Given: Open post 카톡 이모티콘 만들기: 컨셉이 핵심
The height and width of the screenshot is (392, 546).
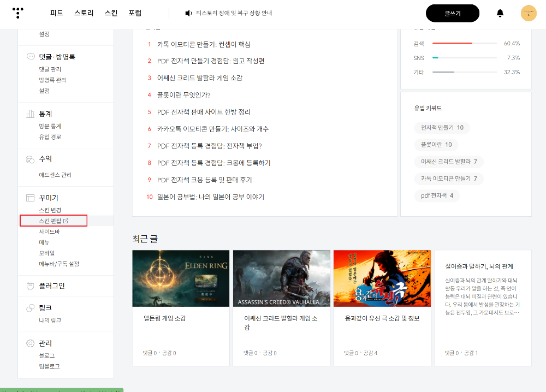Looking at the screenshot, I should pos(204,44).
